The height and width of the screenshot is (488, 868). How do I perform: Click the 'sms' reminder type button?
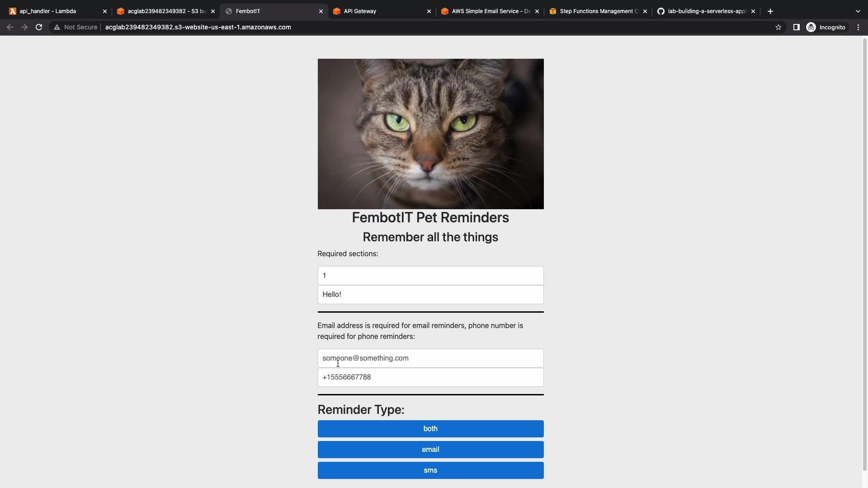(x=430, y=470)
